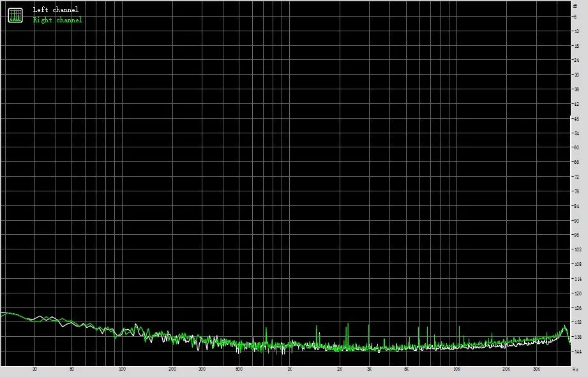
Task: Click the '100' frequency axis label
Action: click(122, 369)
